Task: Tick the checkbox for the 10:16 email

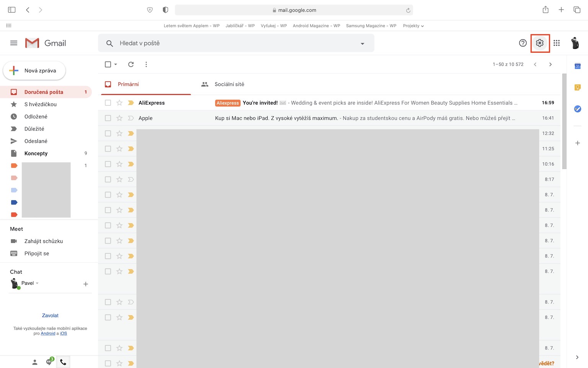Action: pyautogui.click(x=108, y=164)
